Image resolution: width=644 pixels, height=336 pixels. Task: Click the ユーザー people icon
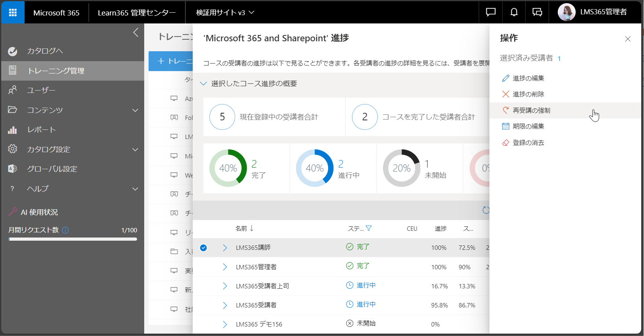click(x=13, y=90)
